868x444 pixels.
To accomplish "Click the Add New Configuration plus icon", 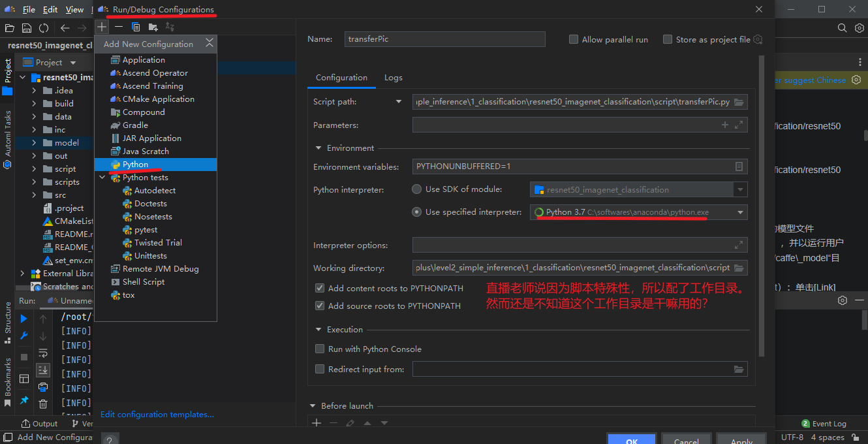I will 102,27.
